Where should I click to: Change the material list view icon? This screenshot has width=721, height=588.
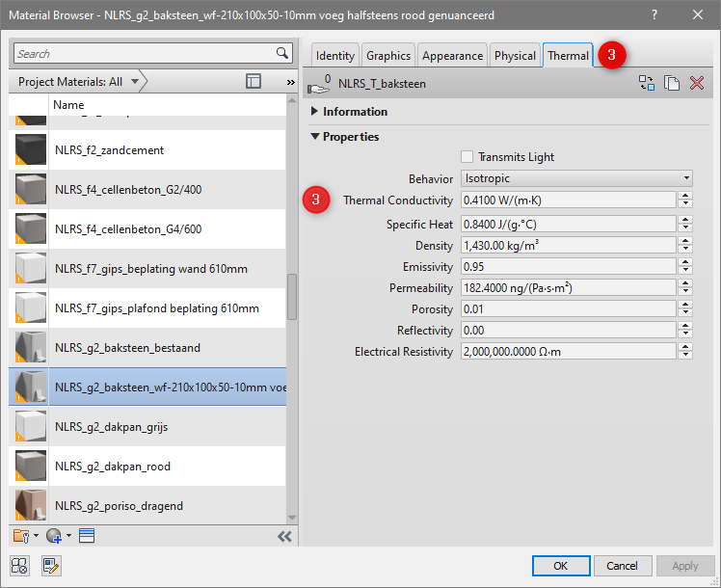tap(254, 82)
